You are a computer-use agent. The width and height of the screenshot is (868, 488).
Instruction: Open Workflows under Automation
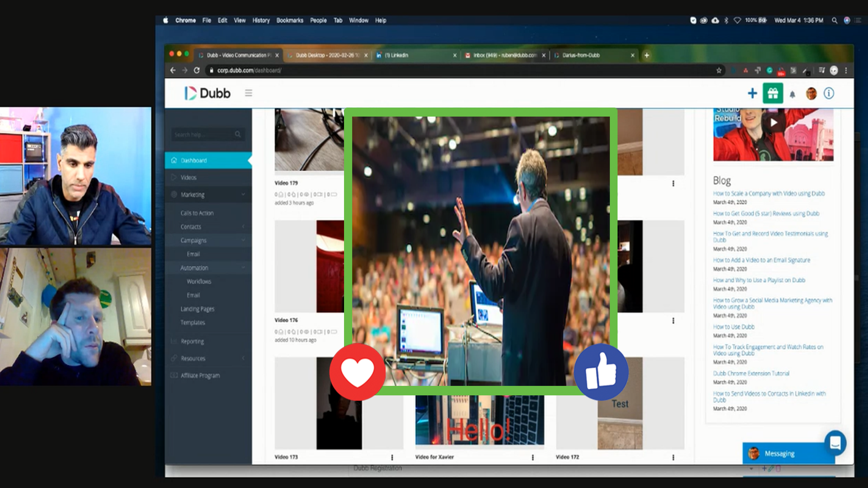click(199, 282)
